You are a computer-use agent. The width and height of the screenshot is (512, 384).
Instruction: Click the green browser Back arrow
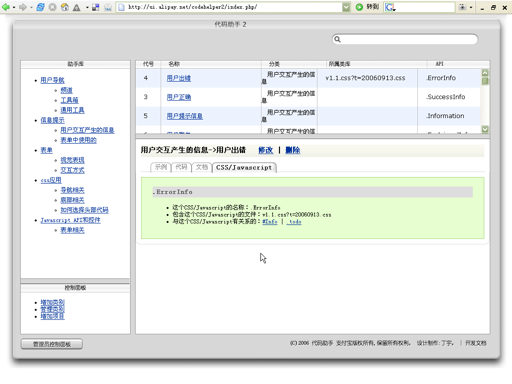[6, 7]
